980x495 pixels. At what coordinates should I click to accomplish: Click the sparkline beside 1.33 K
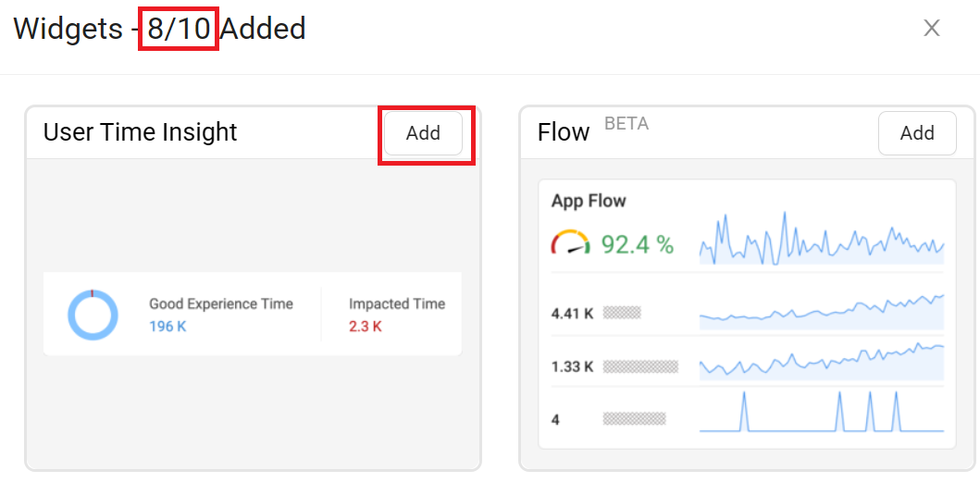tap(821, 362)
